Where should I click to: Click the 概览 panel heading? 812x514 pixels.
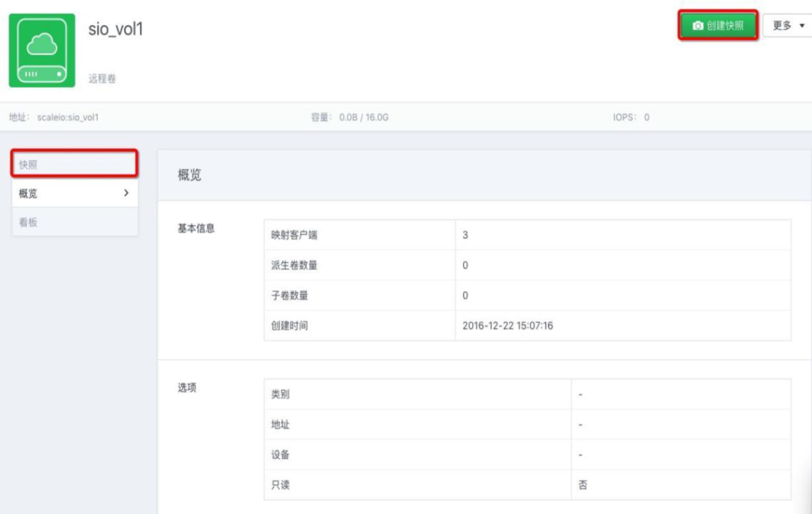click(189, 176)
